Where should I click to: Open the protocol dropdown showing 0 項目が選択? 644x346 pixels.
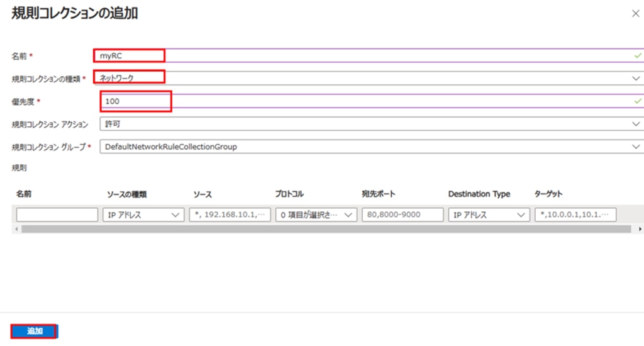pos(316,215)
